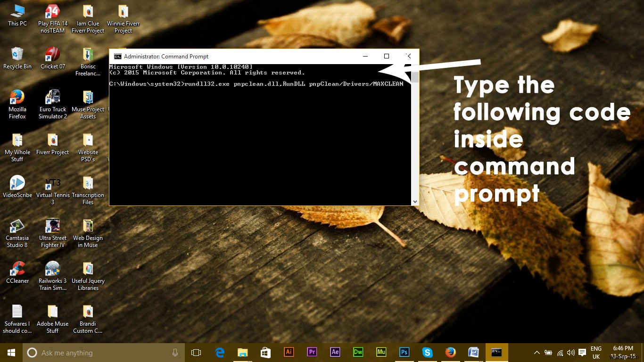Open the This PC desktop icon
The image size is (644, 362).
(17, 15)
